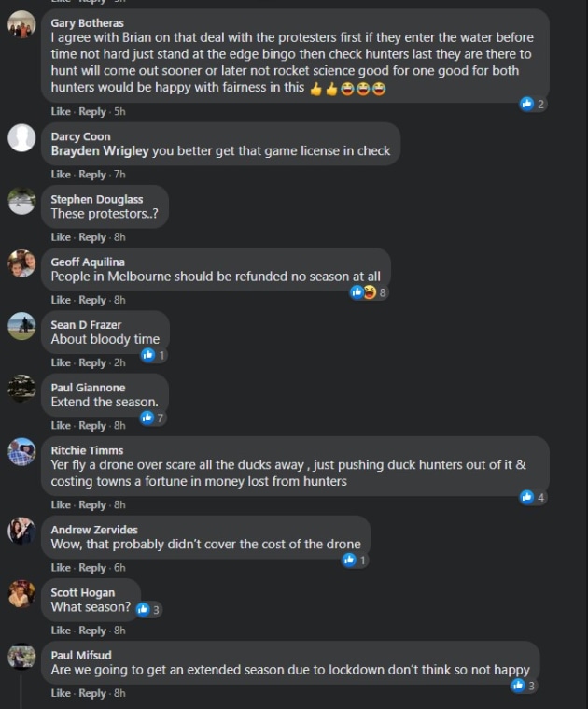Viewport: 588px width, 709px height.
Task: Open the 8h timestamp on Paul Mifsud's comment
Action: tap(119, 693)
